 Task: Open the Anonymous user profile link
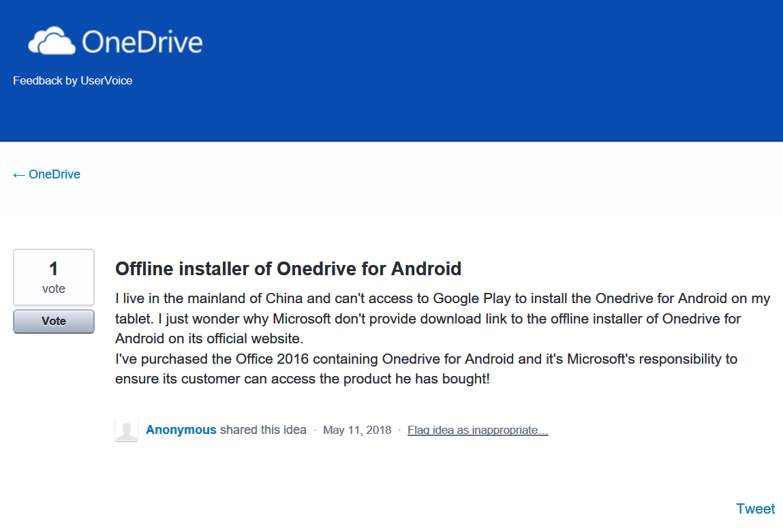181,430
